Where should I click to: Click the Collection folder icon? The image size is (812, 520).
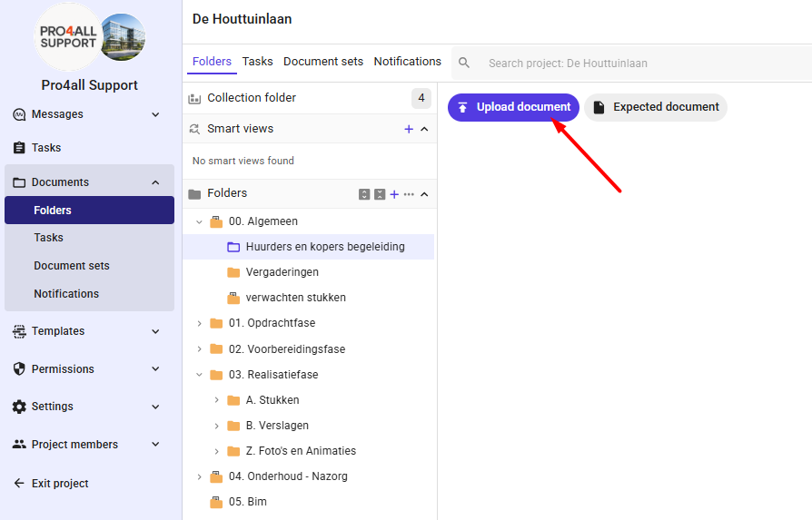coord(194,98)
